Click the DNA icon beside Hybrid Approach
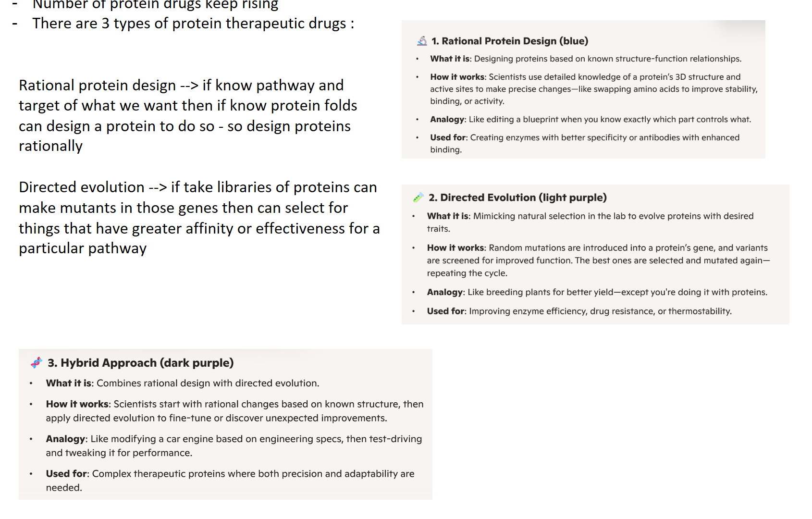 [x=37, y=363]
